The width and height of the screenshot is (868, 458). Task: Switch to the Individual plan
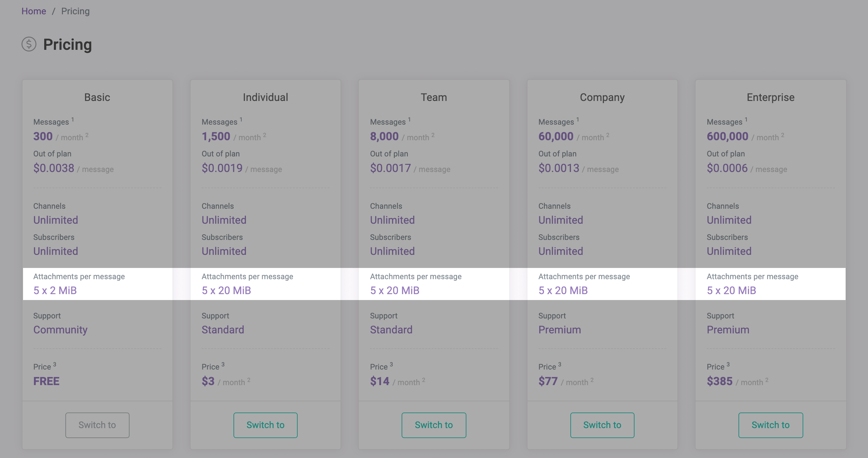[x=265, y=425]
